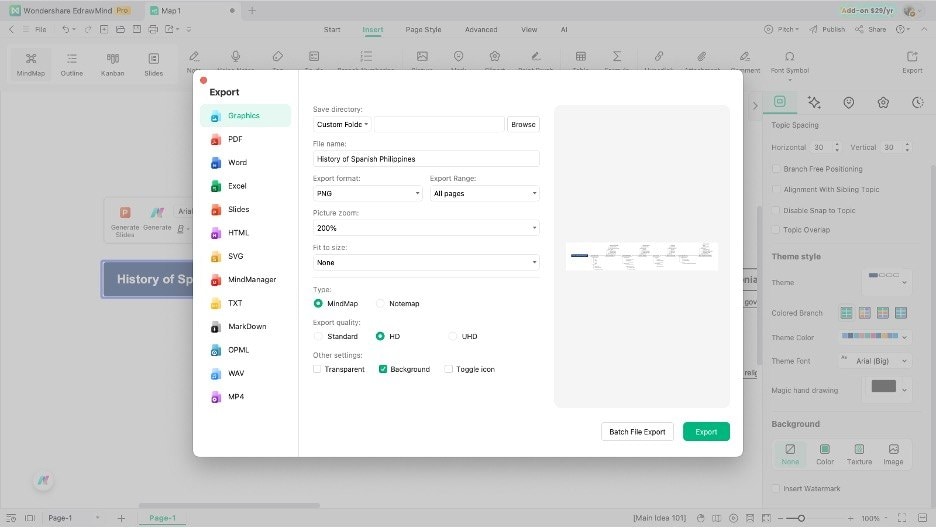The image size is (936, 528).
Task: Select the Page-1 sheet tab
Action: pyautogui.click(x=162, y=518)
